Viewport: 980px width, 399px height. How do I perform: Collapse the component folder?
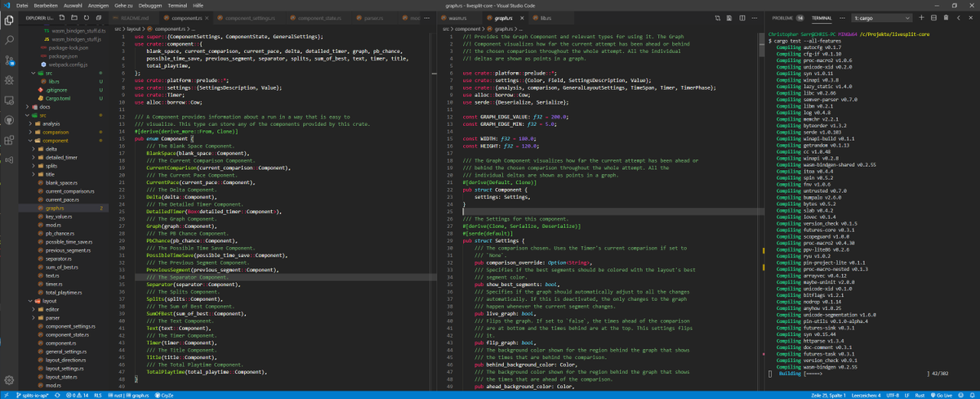pos(57,140)
